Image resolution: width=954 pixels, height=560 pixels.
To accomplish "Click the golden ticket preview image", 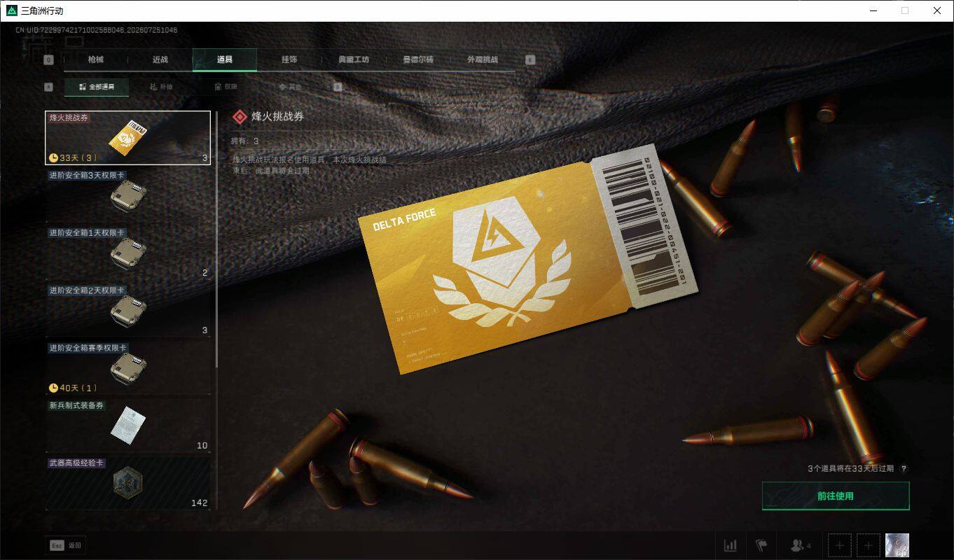I will point(529,258).
